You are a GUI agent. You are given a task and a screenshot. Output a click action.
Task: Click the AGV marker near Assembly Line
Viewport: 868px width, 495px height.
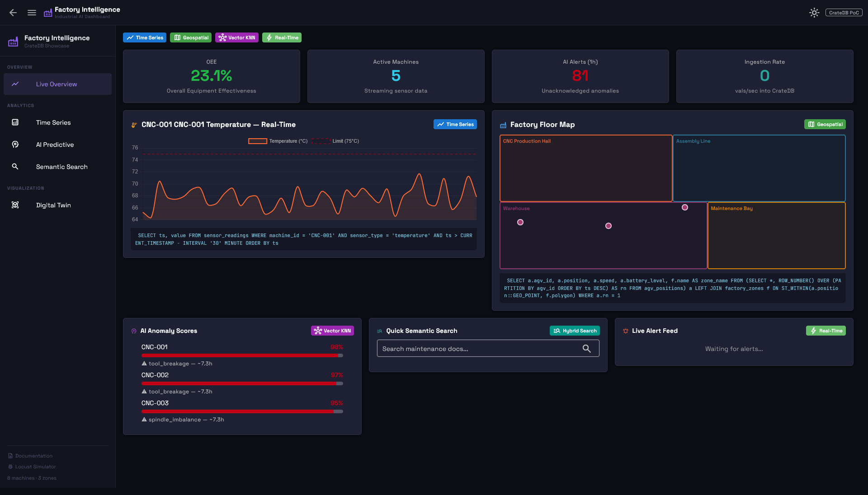(685, 207)
